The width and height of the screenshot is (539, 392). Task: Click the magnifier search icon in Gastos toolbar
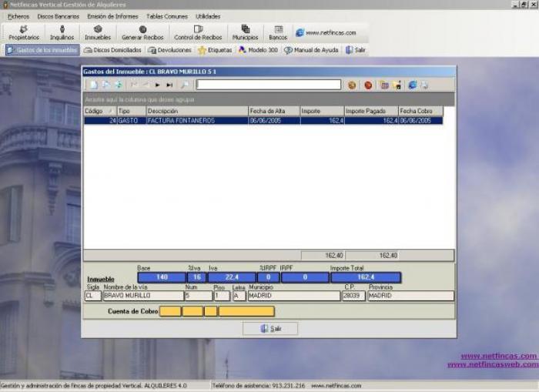(185, 85)
